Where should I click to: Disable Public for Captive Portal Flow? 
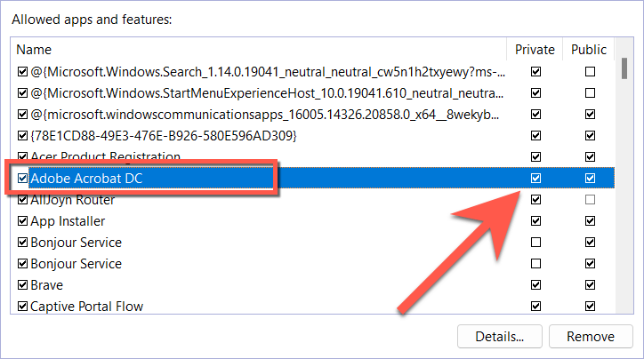(x=590, y=306)
